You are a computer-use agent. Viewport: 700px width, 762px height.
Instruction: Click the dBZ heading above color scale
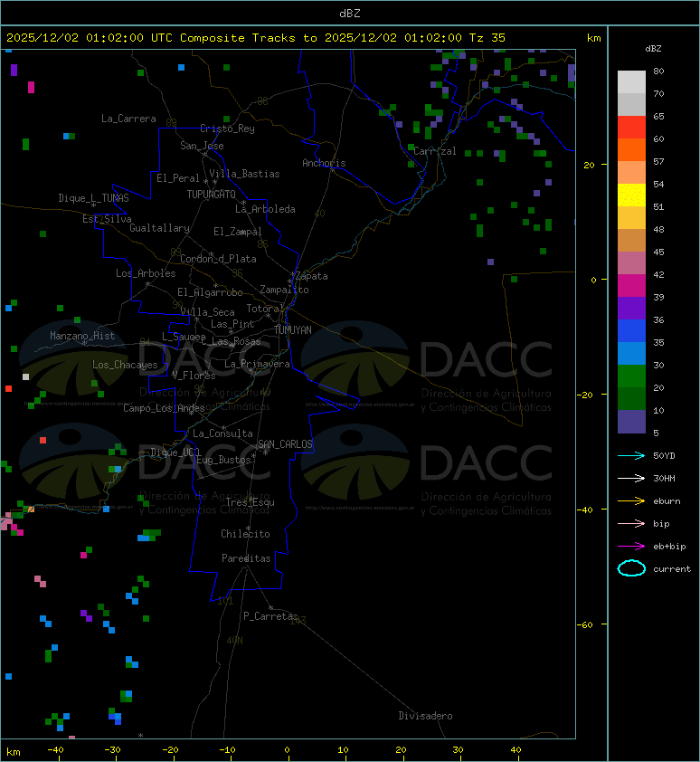(x=653, y=49)
